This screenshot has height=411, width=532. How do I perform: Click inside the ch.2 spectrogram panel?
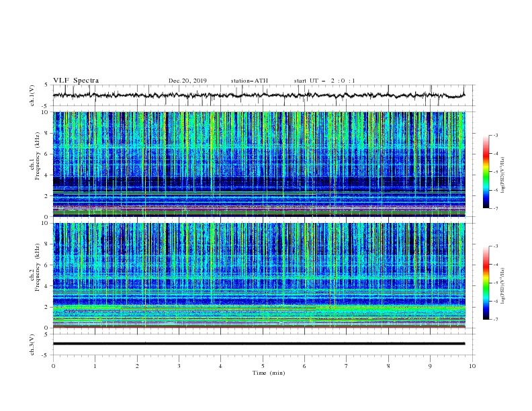click(259, 275)
